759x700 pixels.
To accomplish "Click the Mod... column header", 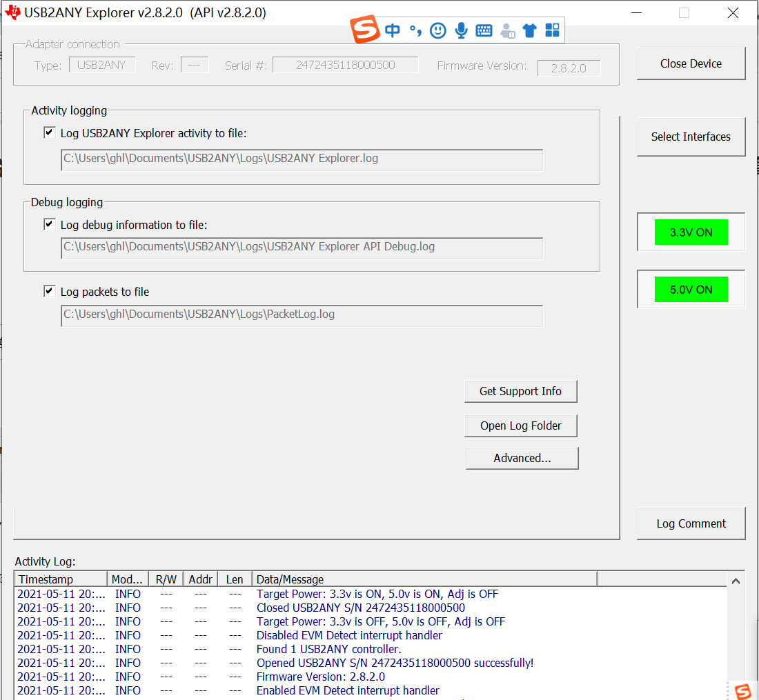I will point(128,579).
